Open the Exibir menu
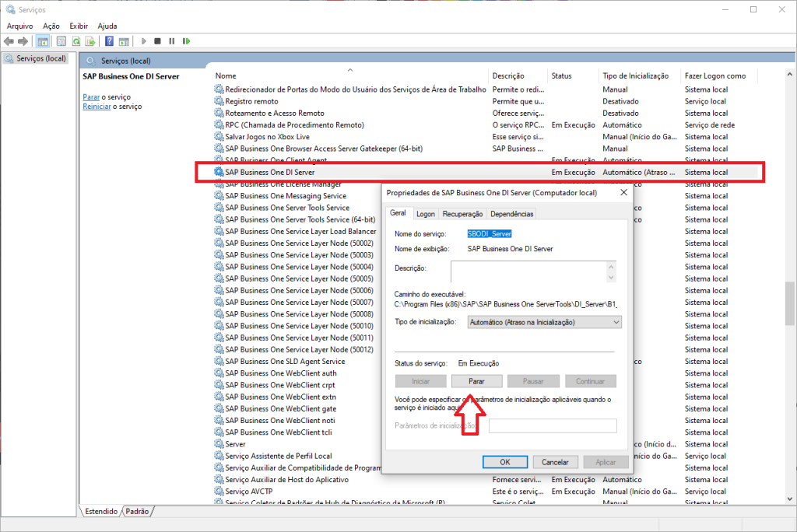 (79, 26)
